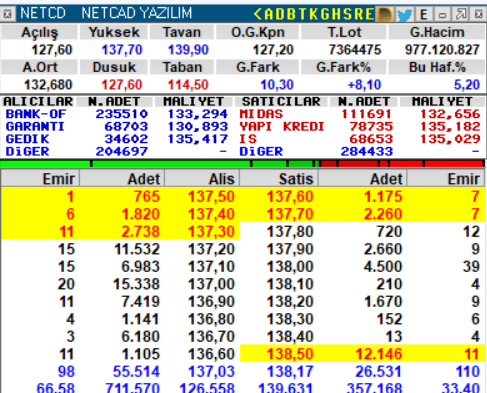This screenshot has height=393, width=487.
Task: Minimize the NETCD window
Action: pyautogui.click(x=442, y=14)
